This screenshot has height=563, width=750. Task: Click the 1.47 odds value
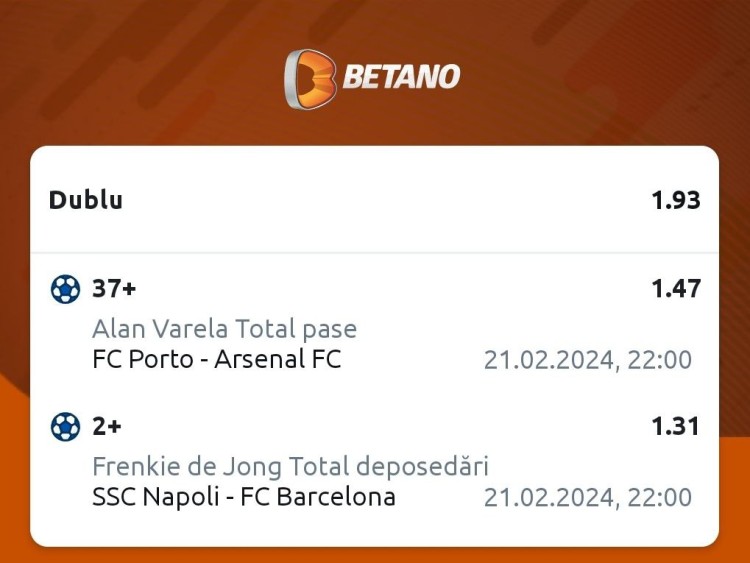click(x=676, y=288)
